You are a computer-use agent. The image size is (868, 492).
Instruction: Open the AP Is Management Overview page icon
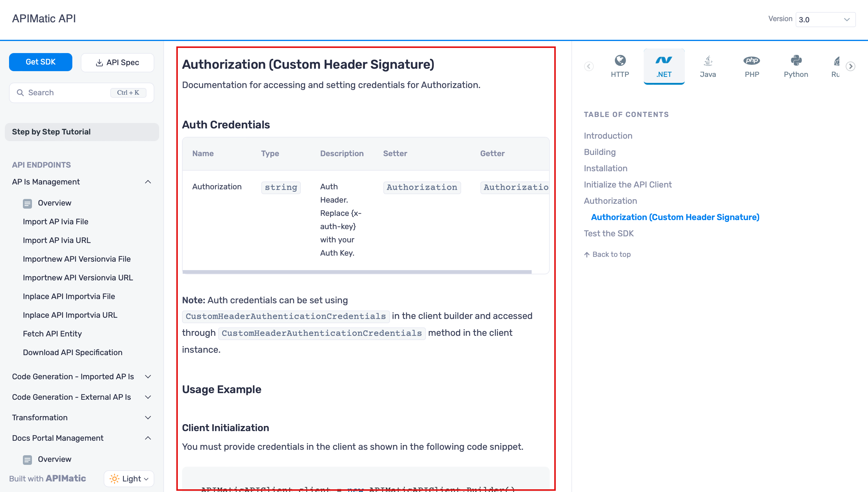(27, 203)
